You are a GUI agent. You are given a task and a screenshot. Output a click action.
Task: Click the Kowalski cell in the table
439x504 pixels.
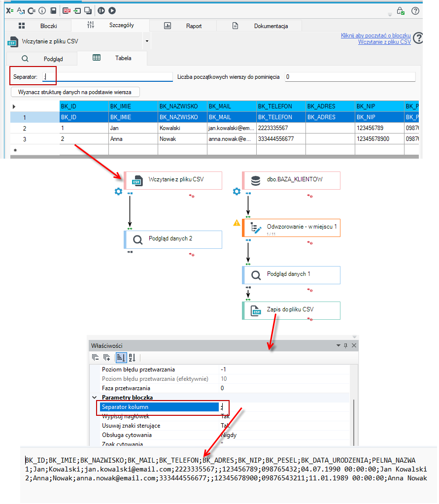(x=182, y=128)
